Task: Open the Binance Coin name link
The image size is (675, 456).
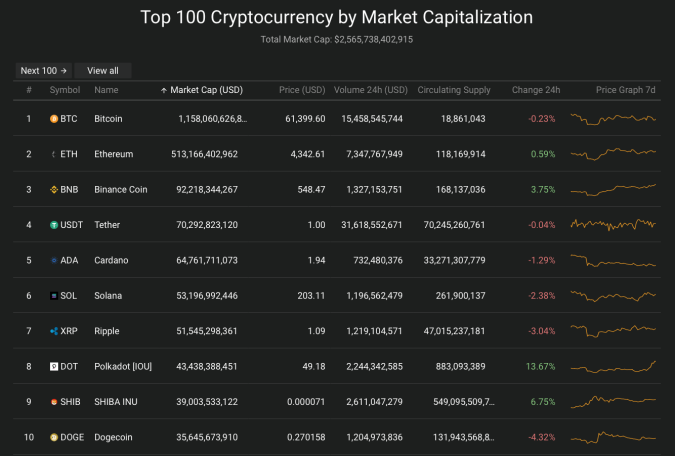Action: pyautogui.click(x=121, y=189)
